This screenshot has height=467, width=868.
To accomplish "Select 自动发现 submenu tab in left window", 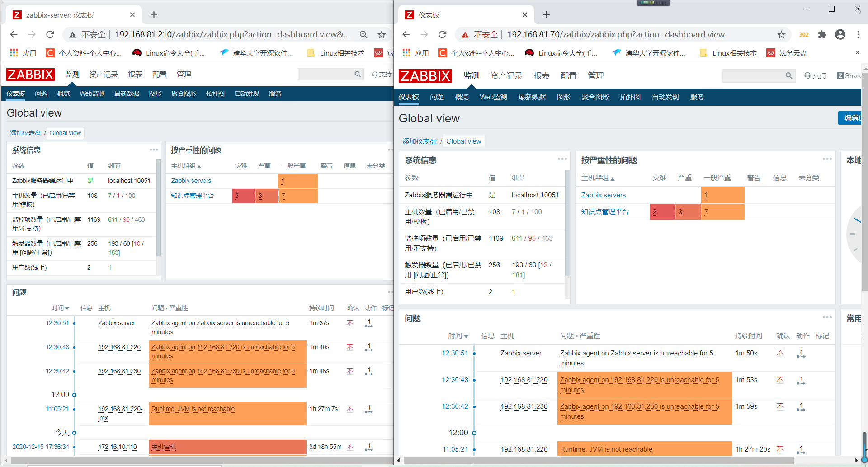I will click(246, 93).
